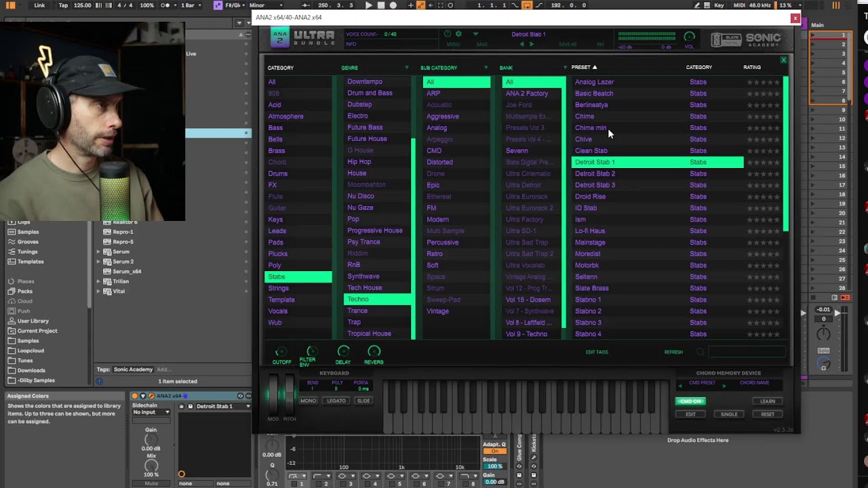Start playback in Ableton transport
Viewport: 868px width, 488px height.
click(x=368, y=5)
